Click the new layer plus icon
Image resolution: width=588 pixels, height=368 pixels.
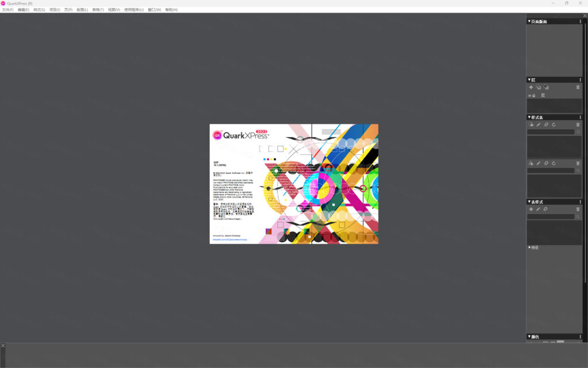pyautogui.click(x=531, y=87)
